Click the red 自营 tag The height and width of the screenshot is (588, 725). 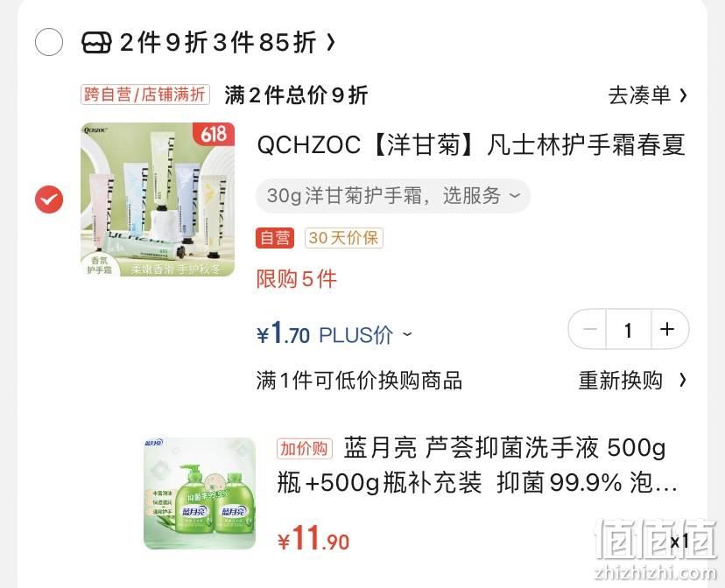(275, 238)
